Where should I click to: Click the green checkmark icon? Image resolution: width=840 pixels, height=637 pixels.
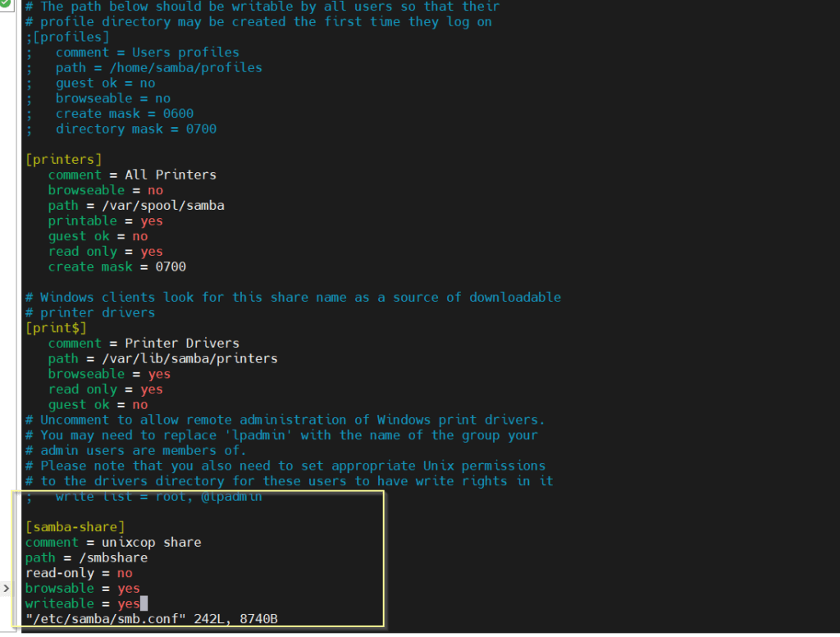(x=5, y=2)
